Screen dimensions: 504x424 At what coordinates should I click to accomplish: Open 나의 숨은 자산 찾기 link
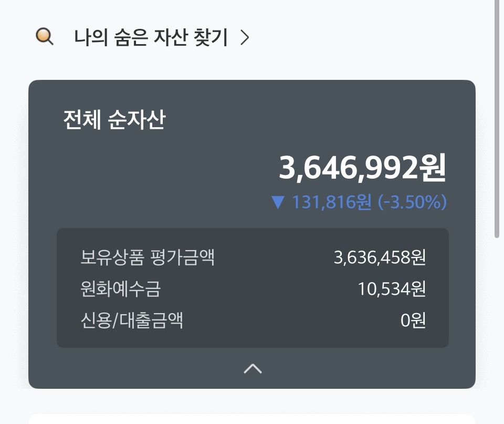[x=151, y=38]
